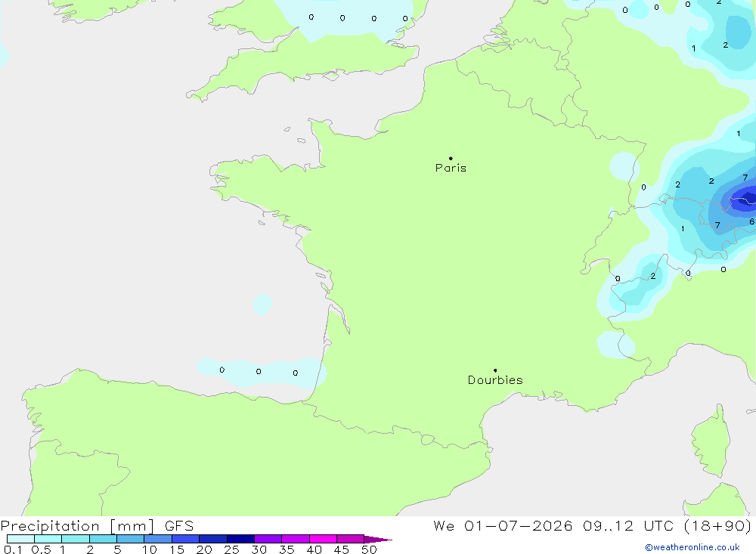756x554 pixels.
Task: Select the Paris city label
Action: point(451,168)
